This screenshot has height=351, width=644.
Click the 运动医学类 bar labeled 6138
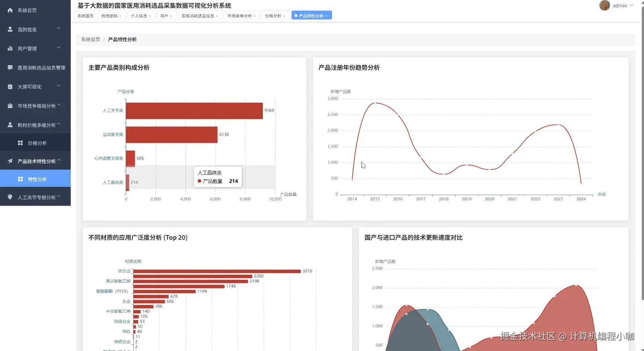click(172, 135)
